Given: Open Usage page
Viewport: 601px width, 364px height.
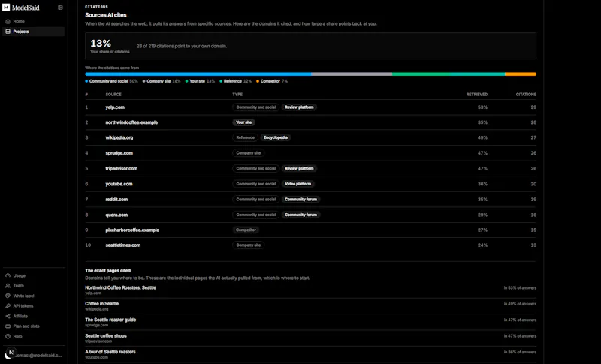Looking at the screenshot, I should 34,275.
